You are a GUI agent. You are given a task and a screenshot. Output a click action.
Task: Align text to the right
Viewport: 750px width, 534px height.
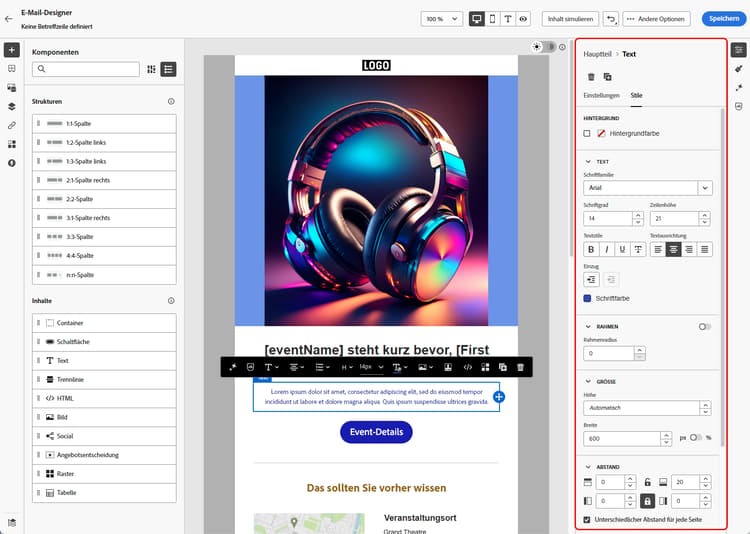689,249
